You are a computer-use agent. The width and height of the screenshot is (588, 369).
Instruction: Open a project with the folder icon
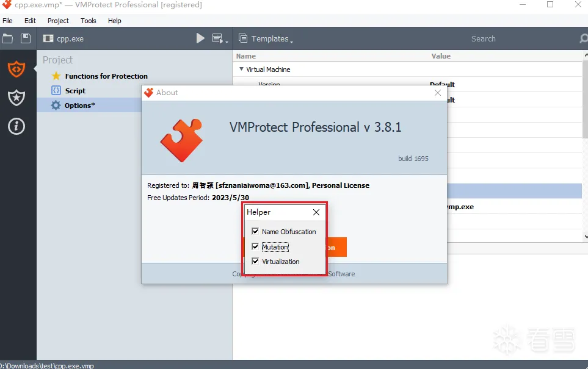tap(7, 38)
